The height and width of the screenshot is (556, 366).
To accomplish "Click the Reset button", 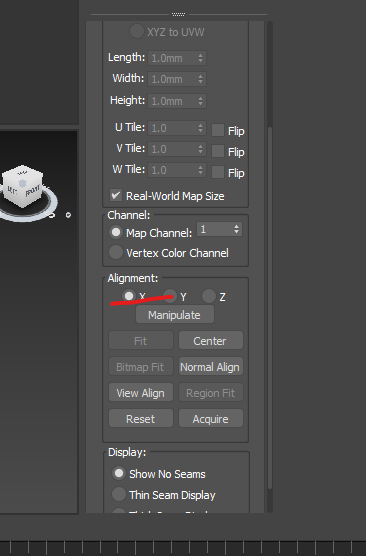I will click(141, 418).
